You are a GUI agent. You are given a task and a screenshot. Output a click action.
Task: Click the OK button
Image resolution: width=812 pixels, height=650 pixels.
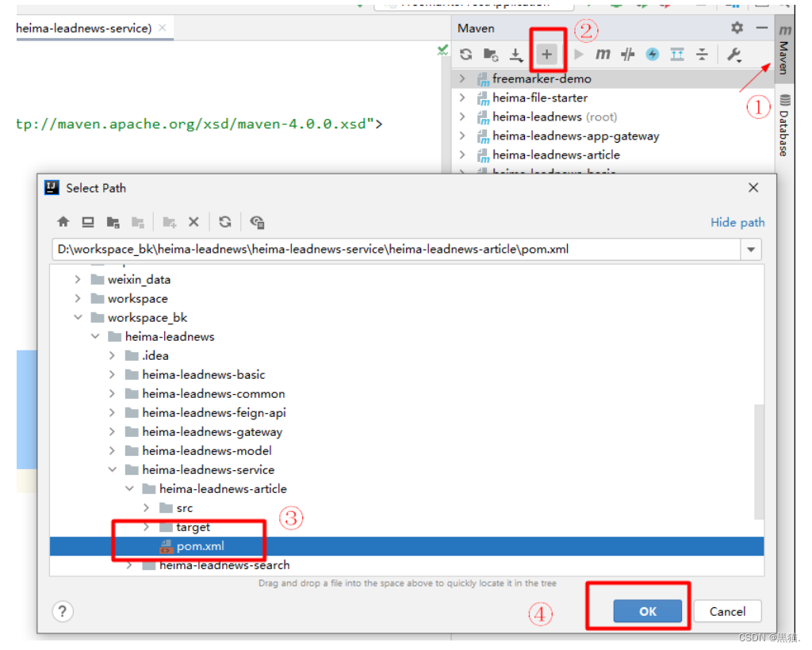pyautogui.click(x=647, y=611)
